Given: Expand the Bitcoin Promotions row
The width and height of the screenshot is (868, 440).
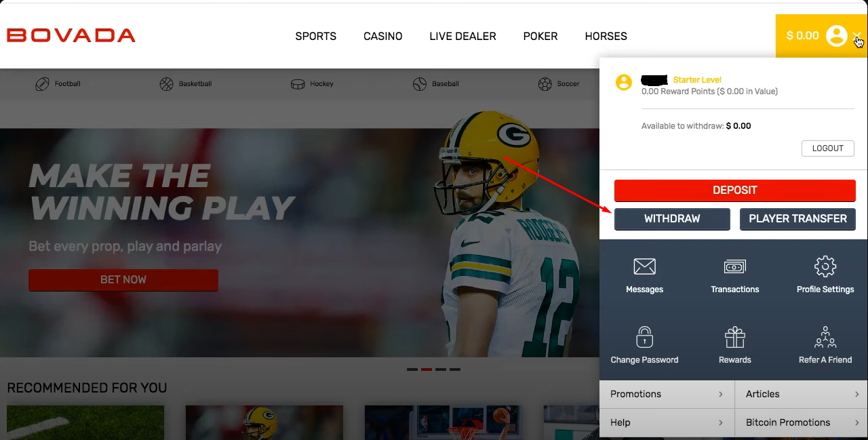Looking at the screenshot, I should pos(802,422).
